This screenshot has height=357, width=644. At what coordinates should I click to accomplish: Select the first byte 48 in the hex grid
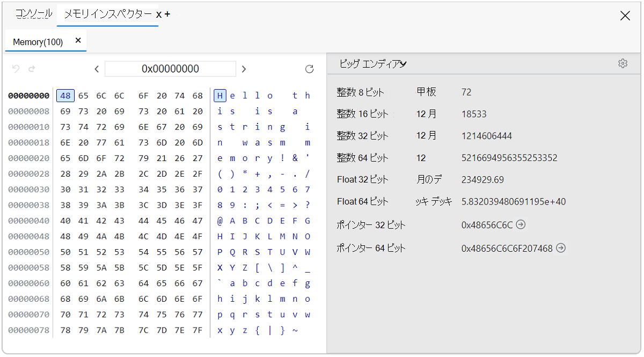65,95
